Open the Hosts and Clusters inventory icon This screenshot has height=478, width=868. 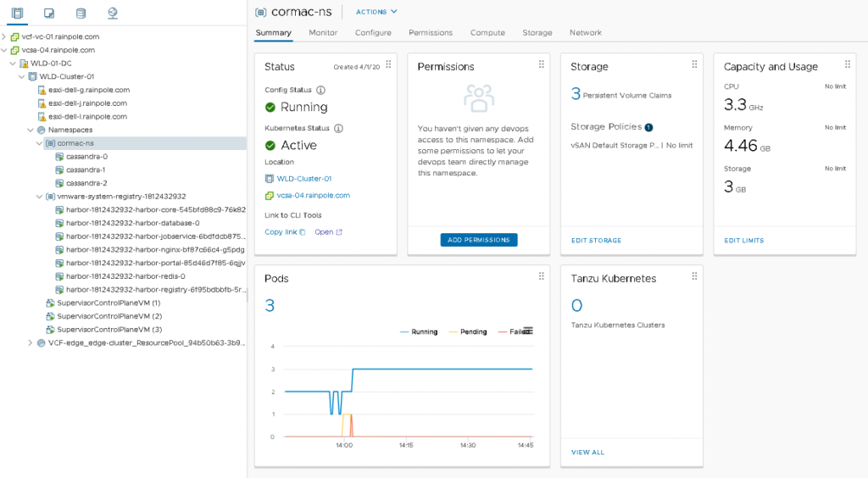(17, 13)
